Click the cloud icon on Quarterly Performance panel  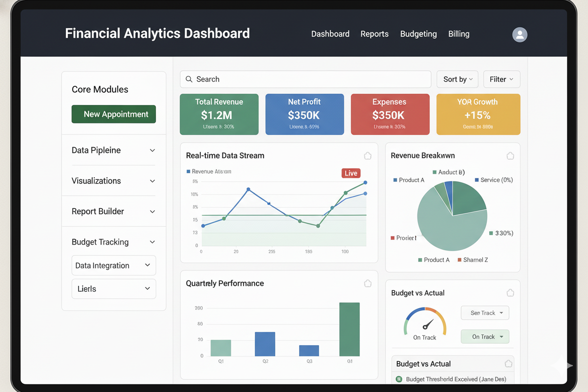pos(367,283)
